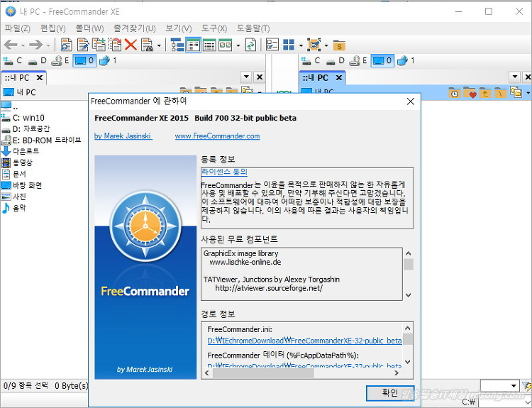This screenshot has width=532, height=408.
Task: Toggle the thumbnails view mode
Action: click(225, 45)
